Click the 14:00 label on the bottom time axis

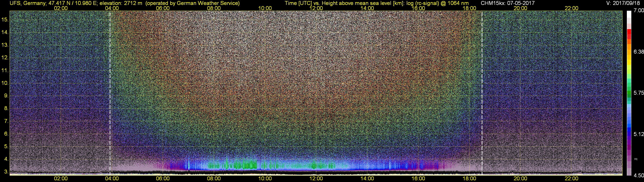(x=367, y=179)
